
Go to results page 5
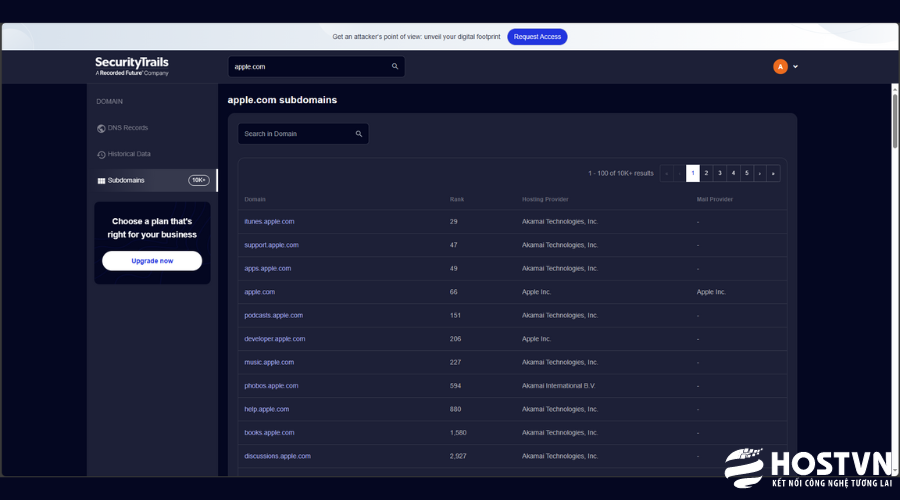tap(747, 173)
